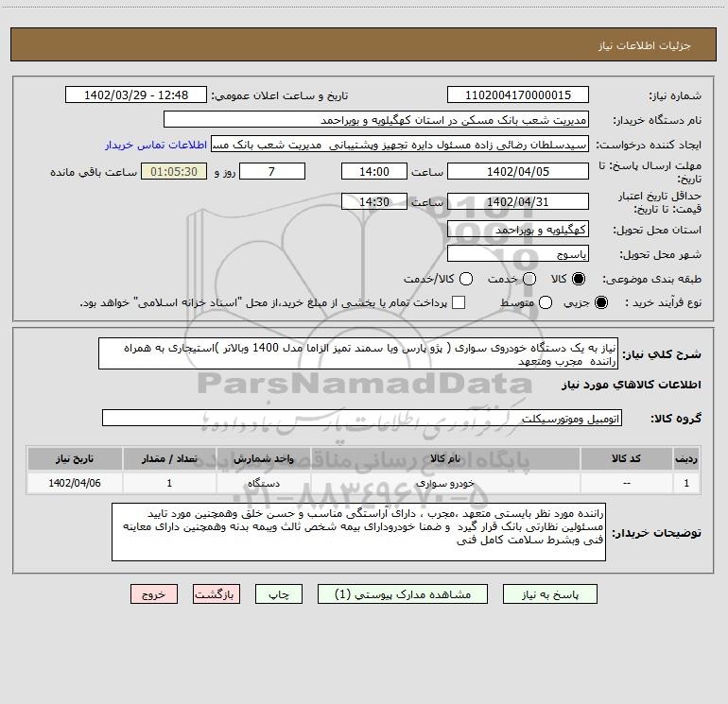Image resolution: width=728 pixels, height=704 pixels.
Task: Select the خدمت radio button
Action: click(x=529, y=279)
